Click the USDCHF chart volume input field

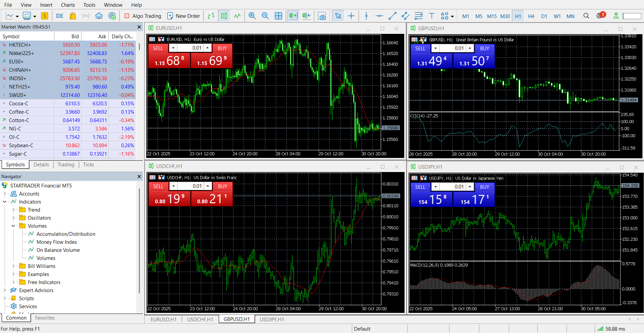pos(191,186)
